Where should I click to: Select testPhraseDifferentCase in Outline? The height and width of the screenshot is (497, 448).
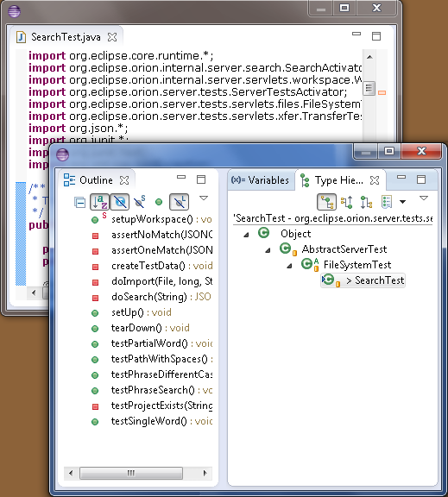click(161, 374)
